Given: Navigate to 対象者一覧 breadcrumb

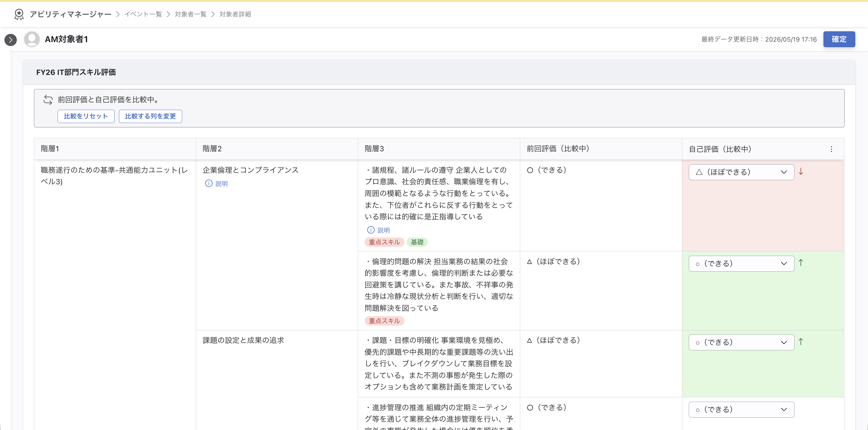Looking at the screenshot, I should (x=191, y=14).
